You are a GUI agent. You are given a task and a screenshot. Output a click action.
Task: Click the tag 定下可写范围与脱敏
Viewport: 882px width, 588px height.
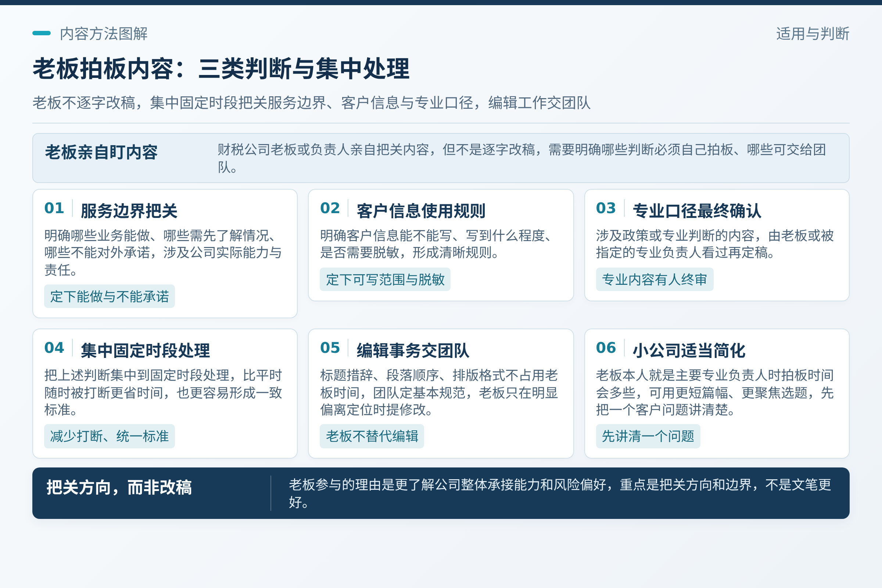[385, 279]
